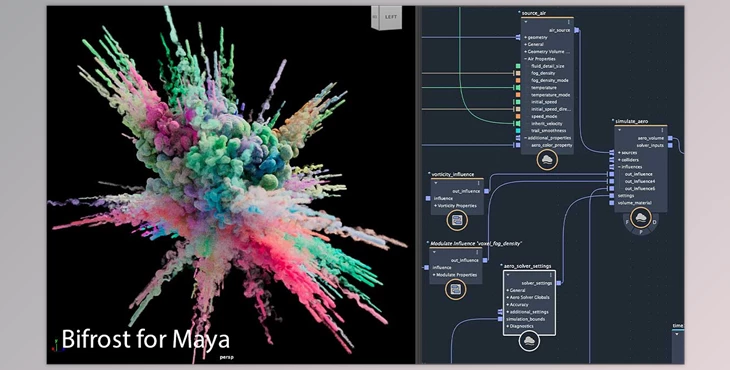This screenshot has height=370, width=730.
Task: Click the out_influence6 port label
Action: coord(640,188)
